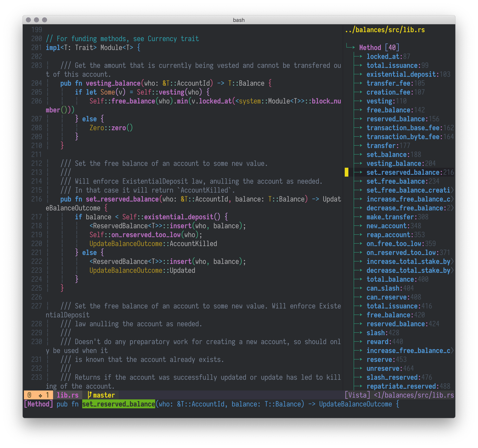Select the lib.rs buffer tab
478x448 pixels.
click(68, 395)
